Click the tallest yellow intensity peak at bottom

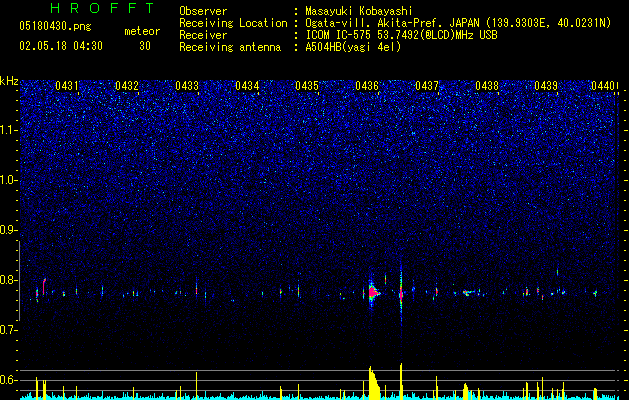click(401, 381)
